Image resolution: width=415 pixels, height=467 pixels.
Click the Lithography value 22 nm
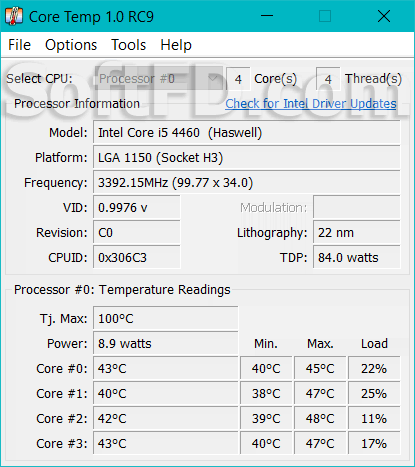click(357, 233)
